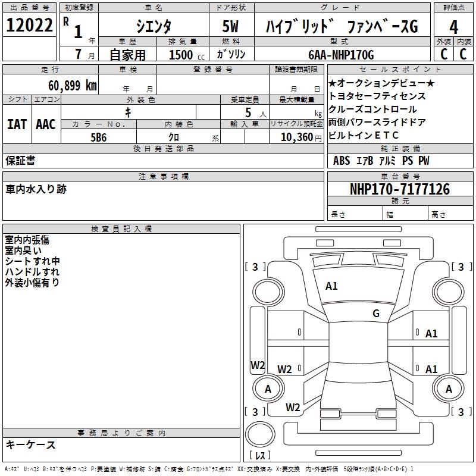Click the A1 mark on the hood

(331, 286)
